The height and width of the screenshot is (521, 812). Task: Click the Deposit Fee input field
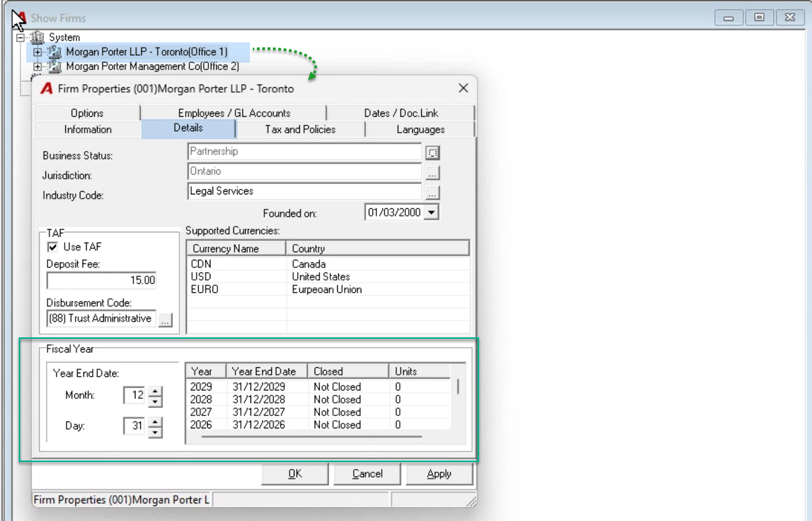pyautogui.click(x=102, y=281)
